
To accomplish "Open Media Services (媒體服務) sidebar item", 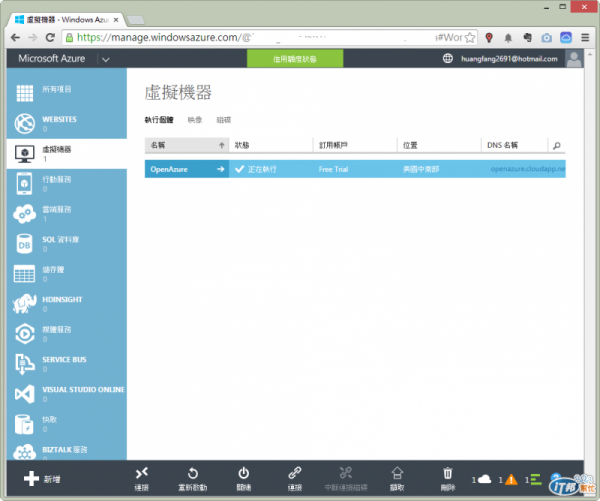I will [x=67, y=334].
